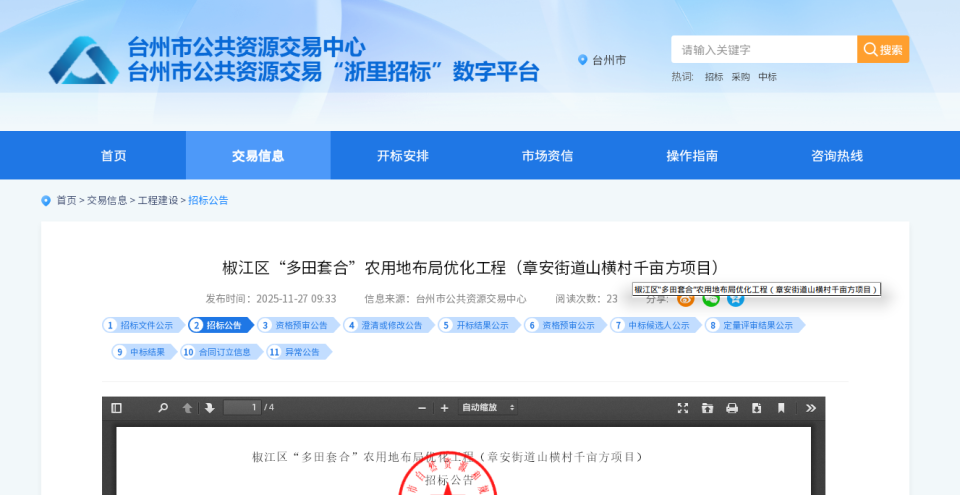Click the breadcrumb link 招标公告
This screenshot has height=495, width=960.
(x=208, y=200)
